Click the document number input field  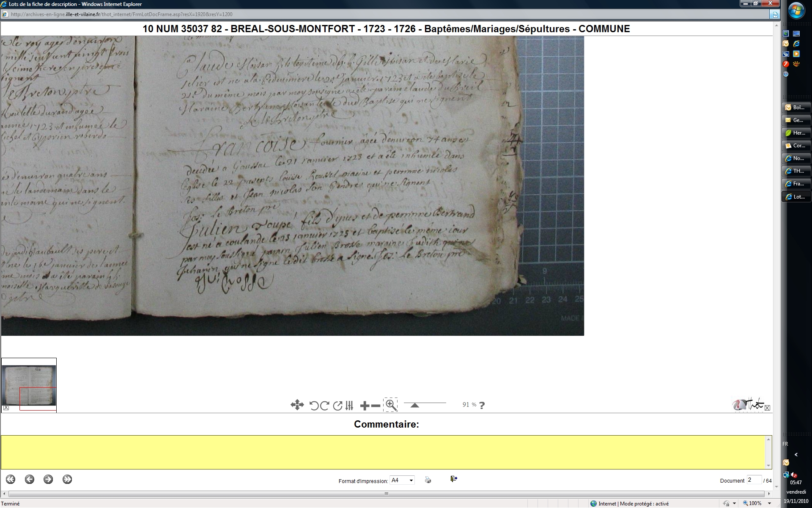(753, 480)
